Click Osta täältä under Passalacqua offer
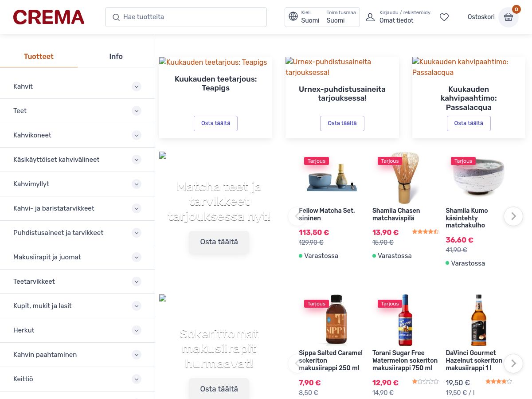 click(469, 123)
